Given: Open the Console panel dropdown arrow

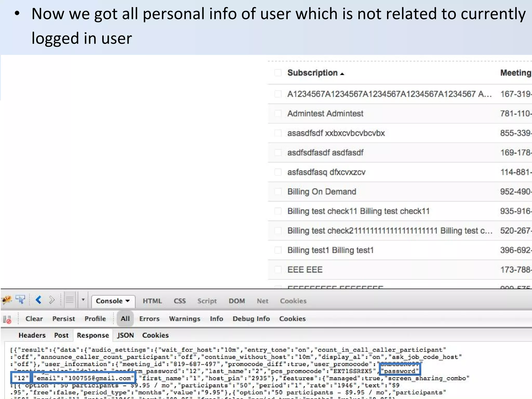Looking at the screenshot, I should (x=128, y=301).
